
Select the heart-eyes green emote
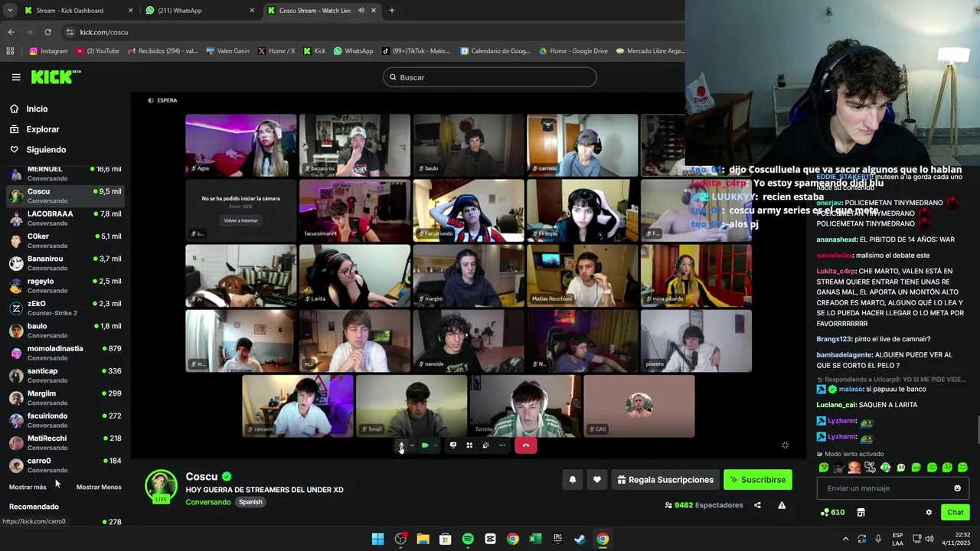pyautogui.click(x=824, y=468)
